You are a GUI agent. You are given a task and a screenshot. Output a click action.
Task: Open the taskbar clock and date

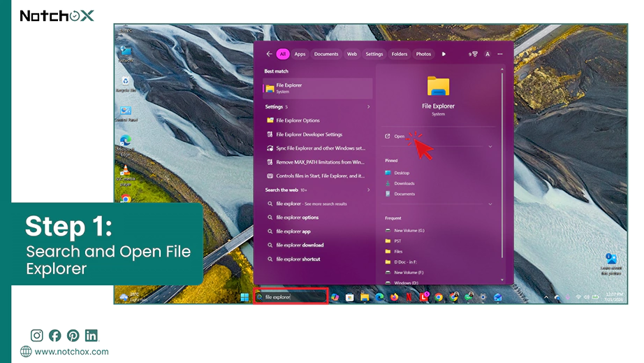615,297
